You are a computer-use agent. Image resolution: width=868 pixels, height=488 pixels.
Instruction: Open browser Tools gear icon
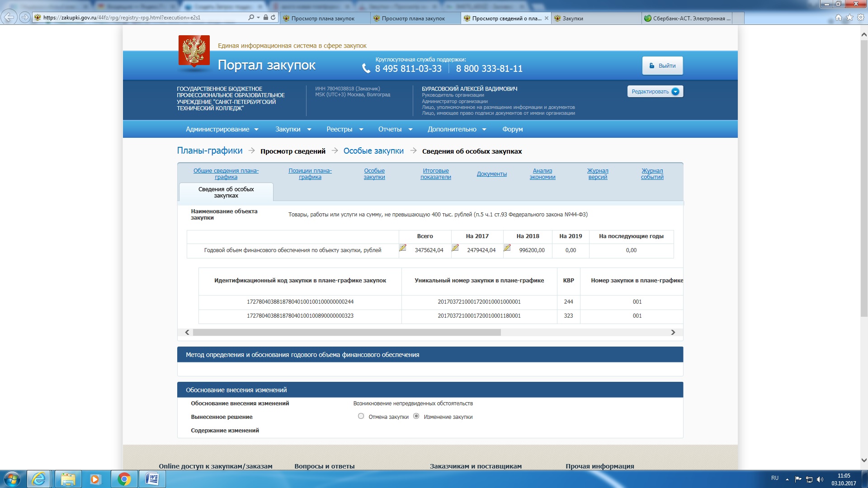[x=861, y=18]
